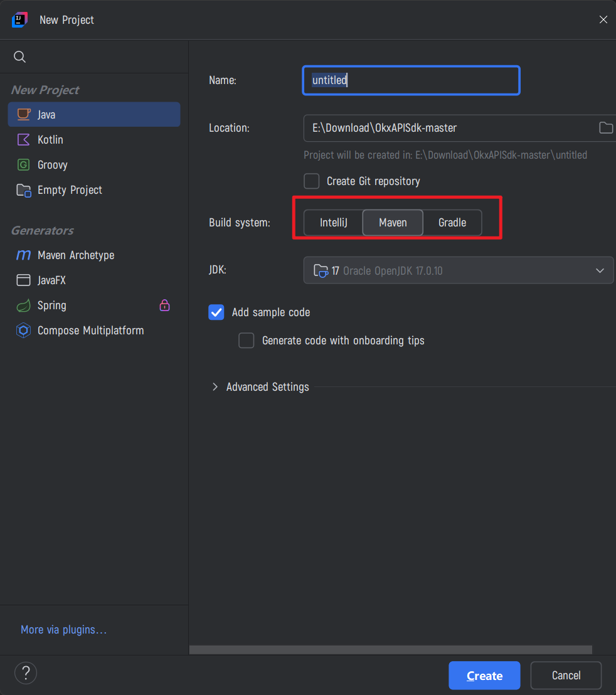
Task: Click the JavaFX window icon
Action: click(23, 280)
